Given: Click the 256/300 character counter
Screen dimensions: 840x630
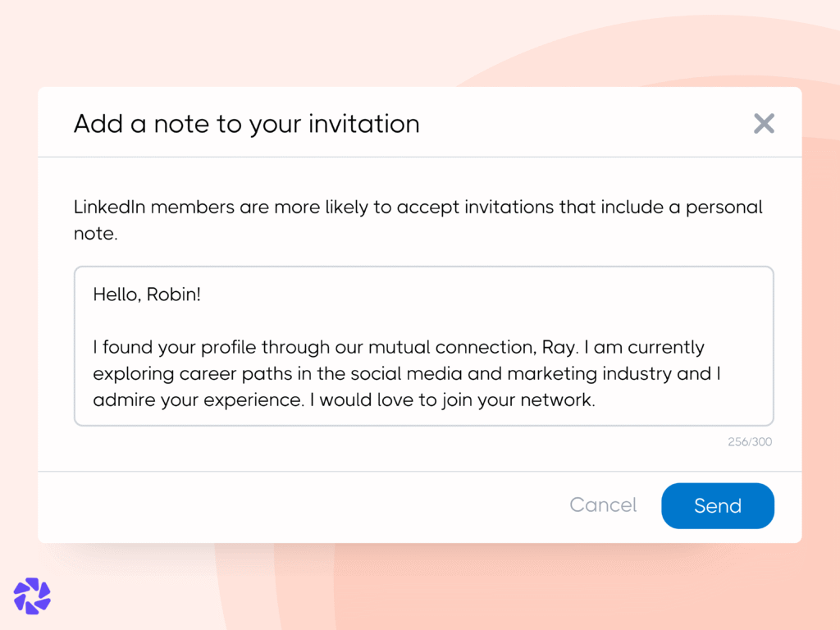Looking at the screenshot, I should (x=749, y=441).
